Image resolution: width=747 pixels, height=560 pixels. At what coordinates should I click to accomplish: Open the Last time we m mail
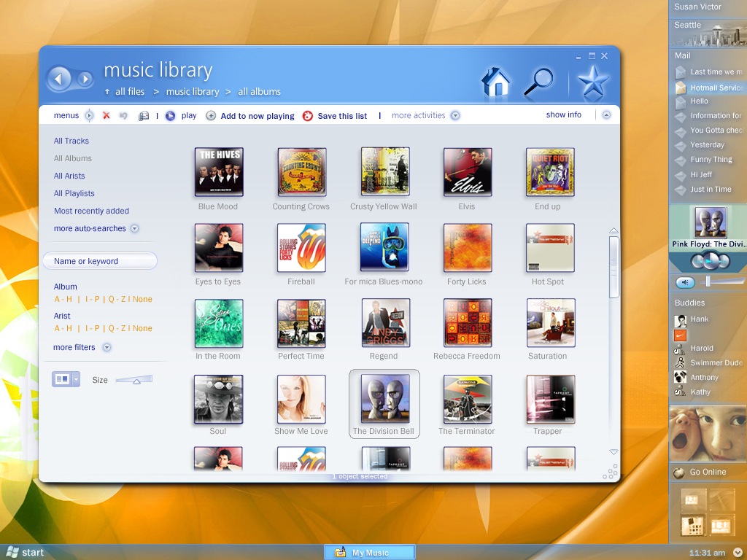point(716,72)
